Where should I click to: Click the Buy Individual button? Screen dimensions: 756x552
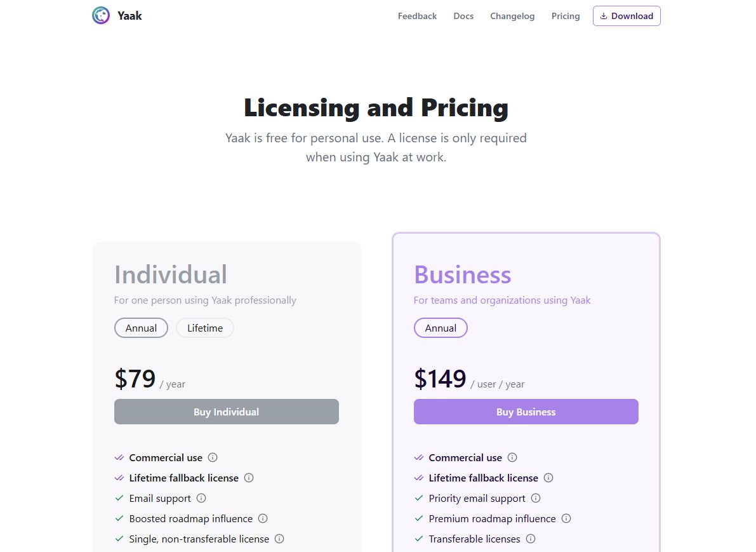pos(226,412)
